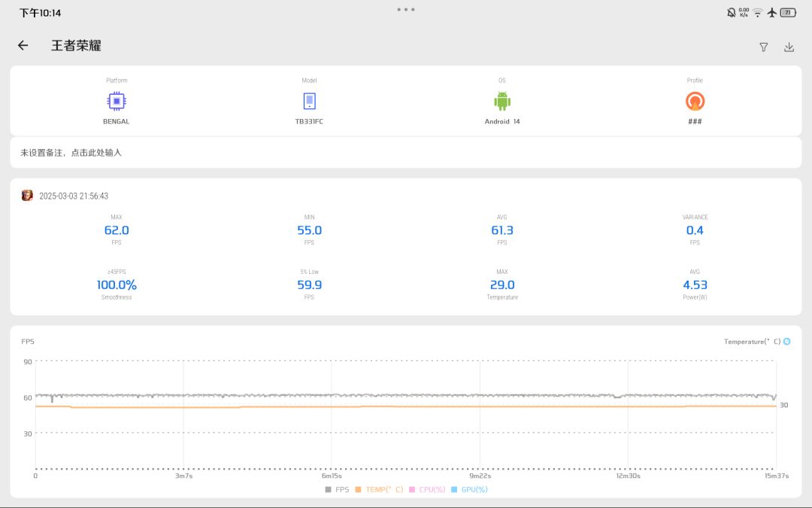
Task: Show GPU(%) series in legend
Action: pyautogui.click(x=470, y=489)
